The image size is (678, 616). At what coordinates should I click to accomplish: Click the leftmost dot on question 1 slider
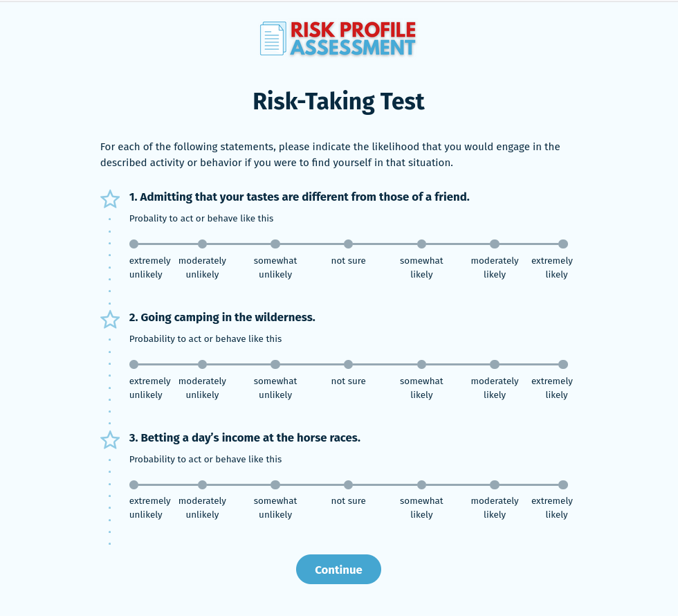pyautogui.click(x=133, y=244)
